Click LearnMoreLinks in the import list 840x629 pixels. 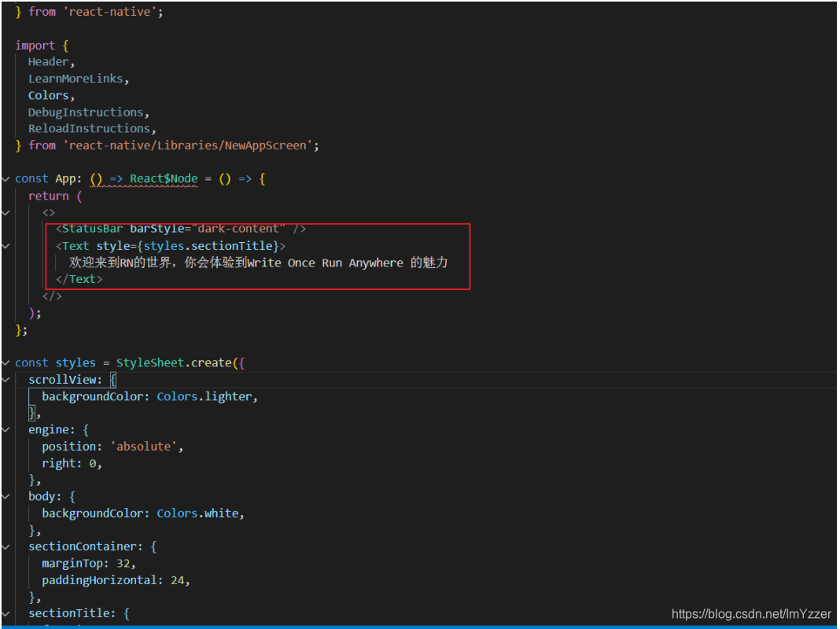point(76,79)
